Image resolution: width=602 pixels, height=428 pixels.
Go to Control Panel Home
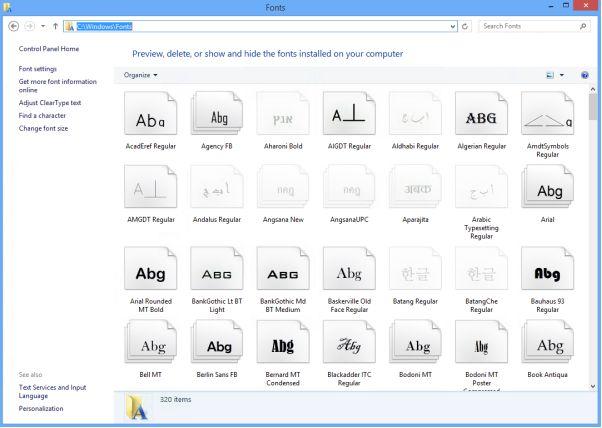(49, 49)
